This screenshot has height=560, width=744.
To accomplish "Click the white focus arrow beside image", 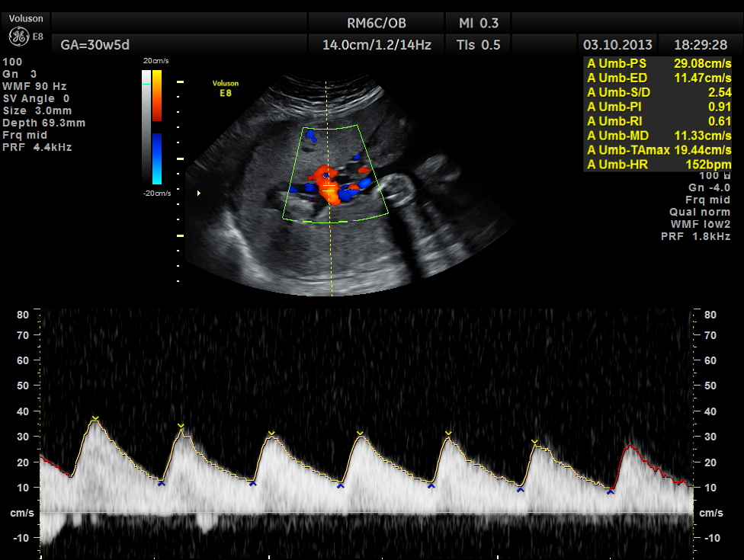I will click(x=199, y=193).
